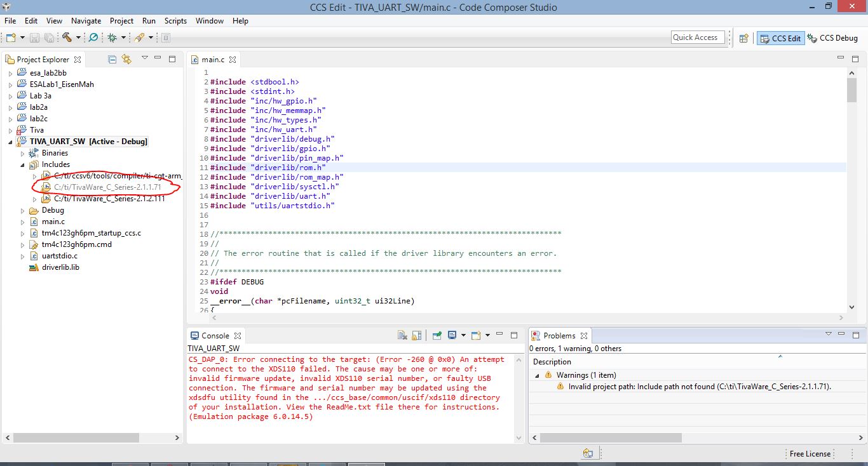Click Display Selected Console monitor icon
Image resolution: width=868 pixels, height=466 pixels.
click(x=452, y=335)
